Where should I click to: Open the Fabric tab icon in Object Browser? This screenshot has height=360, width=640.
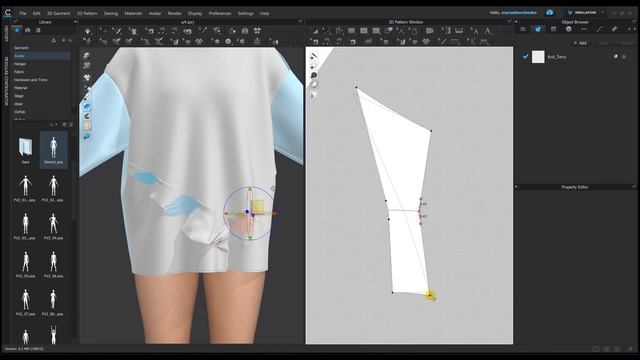coord(538,29)
